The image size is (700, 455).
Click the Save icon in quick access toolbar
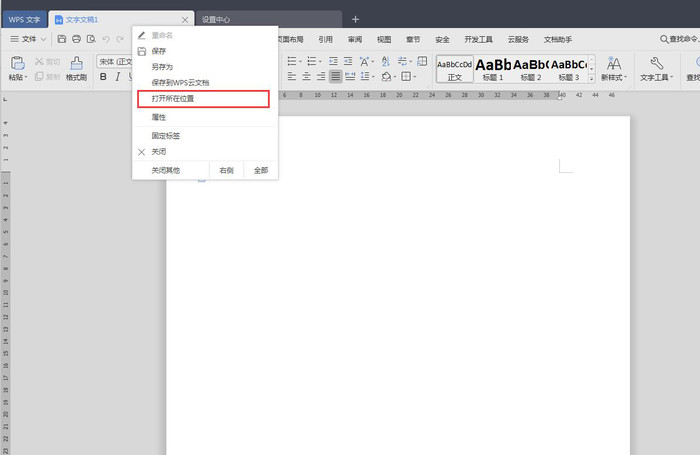click(62, 39)
